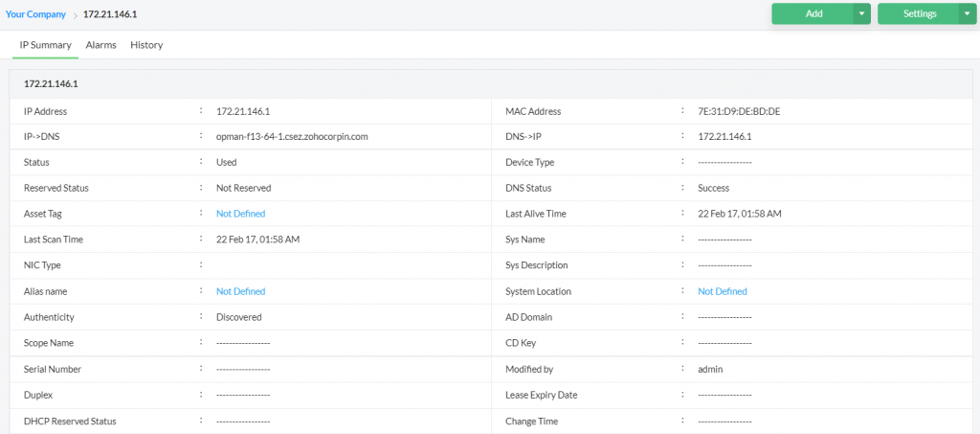Edit Asset Tag via Not Defined link
This screenshot has height=434, width=980.
pos(240,214)
